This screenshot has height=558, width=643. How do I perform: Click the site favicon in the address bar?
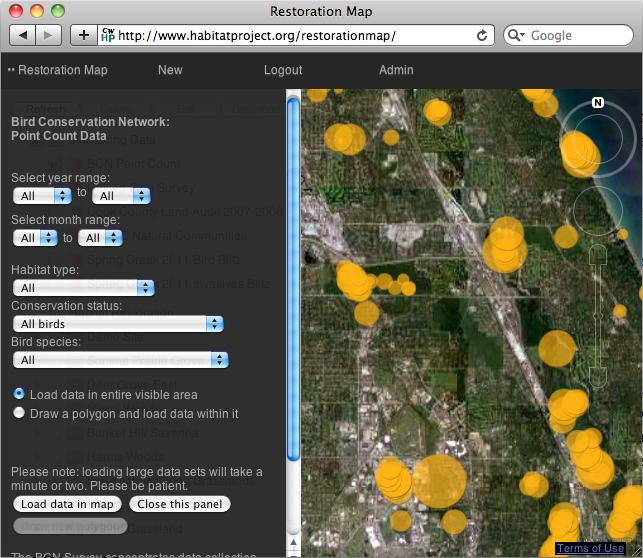pyautogui.click(x=108, y=35)
